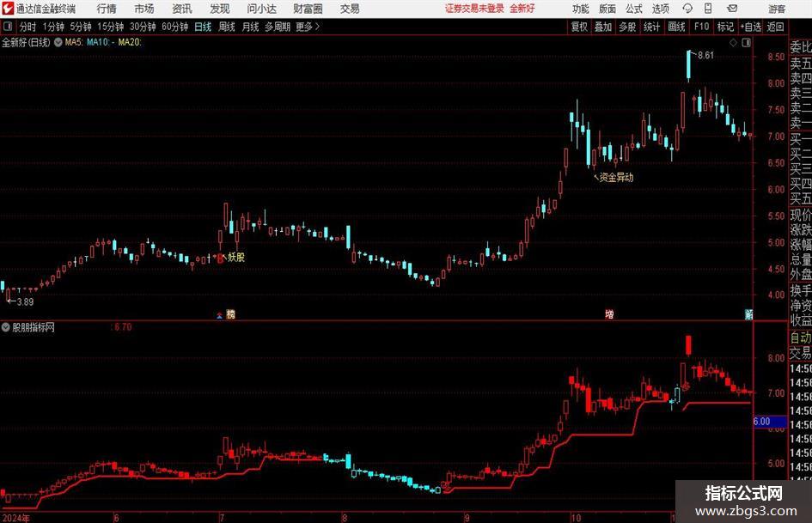Open the 公式 menu
Screen dimensions: 812x523
pyautogui.click(x=634, y=9)
